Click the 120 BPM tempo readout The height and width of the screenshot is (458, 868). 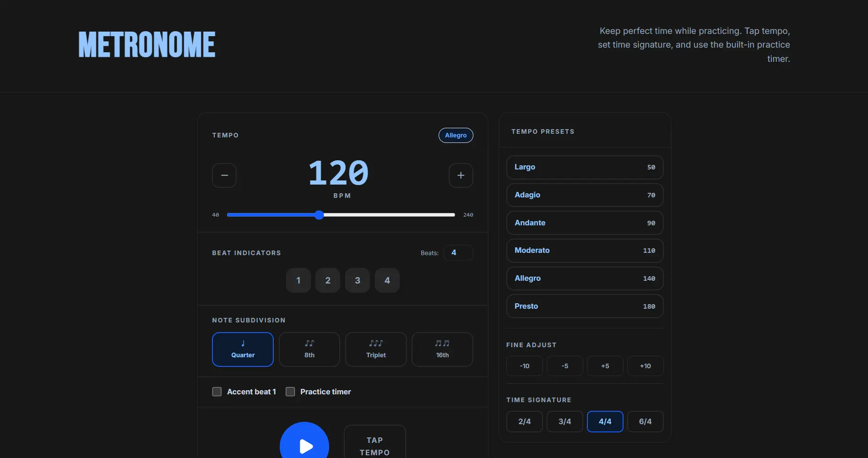(x=339, y=173)
